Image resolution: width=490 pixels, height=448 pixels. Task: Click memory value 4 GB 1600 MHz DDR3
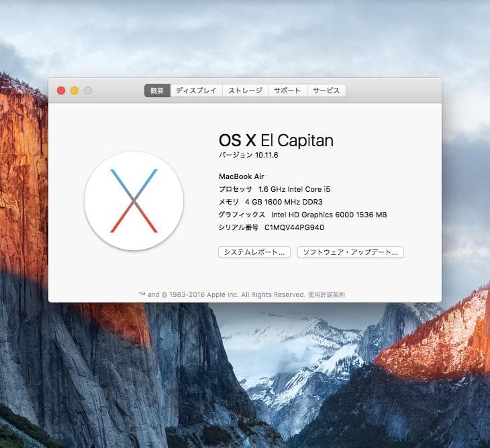coord(284,202)
